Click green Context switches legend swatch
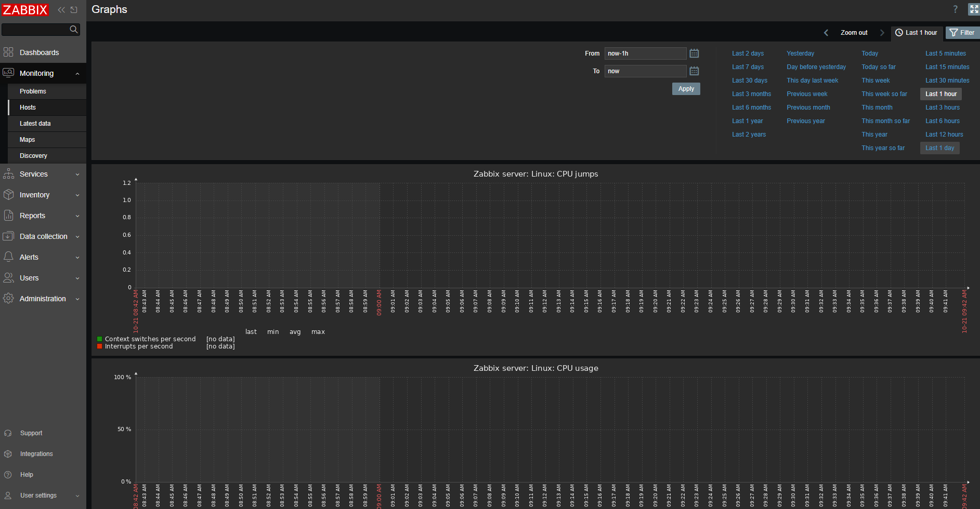The width and height of the screenshot is (980, 509). click(99, 339)
